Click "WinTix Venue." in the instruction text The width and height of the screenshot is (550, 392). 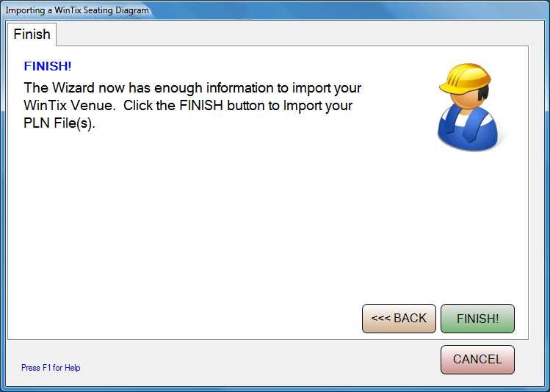70,105
